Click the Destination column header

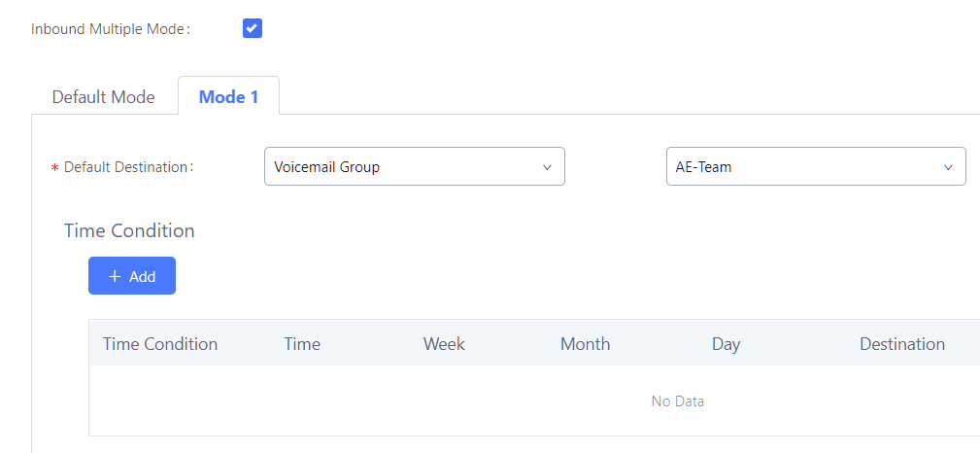(x=901, y=343)
